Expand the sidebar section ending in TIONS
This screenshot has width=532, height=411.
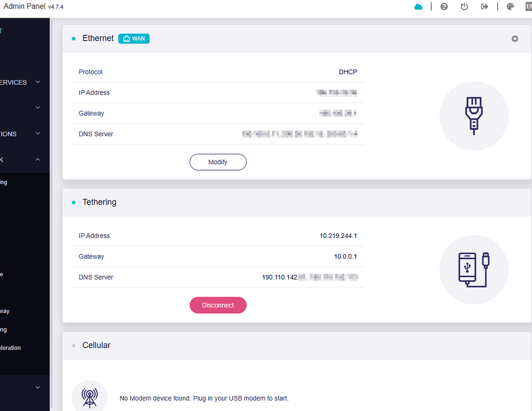pyautogui.click(x=37, y=134)
